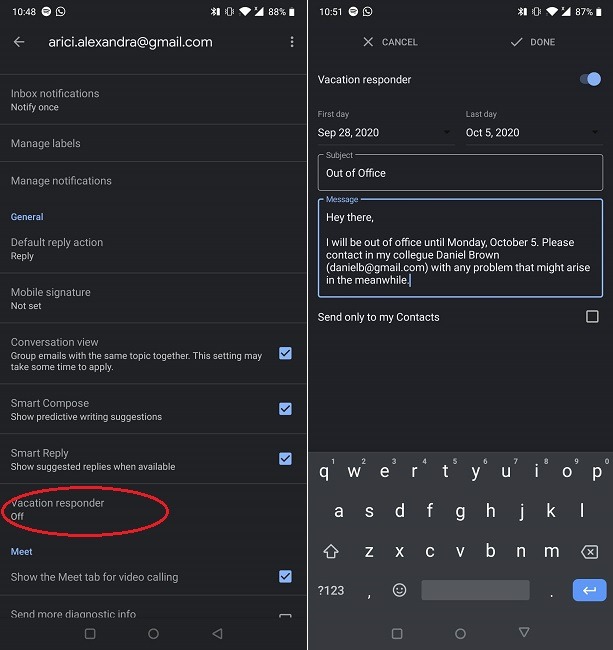Viewport: 613px width, 650px height.
Task: Open the emoji keyboard
Action: click(x=399, y=590)
